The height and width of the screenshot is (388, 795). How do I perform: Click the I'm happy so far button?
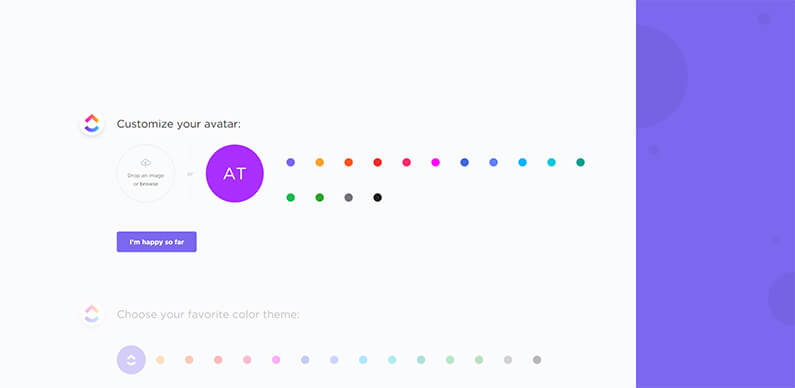coord(157,242)
